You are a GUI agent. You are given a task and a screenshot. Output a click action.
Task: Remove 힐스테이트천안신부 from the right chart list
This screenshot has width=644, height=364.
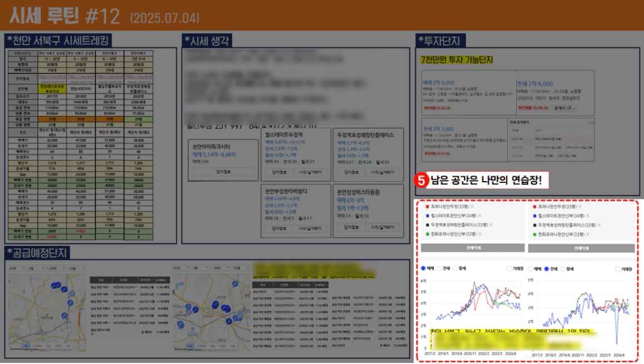pos(588,216)
